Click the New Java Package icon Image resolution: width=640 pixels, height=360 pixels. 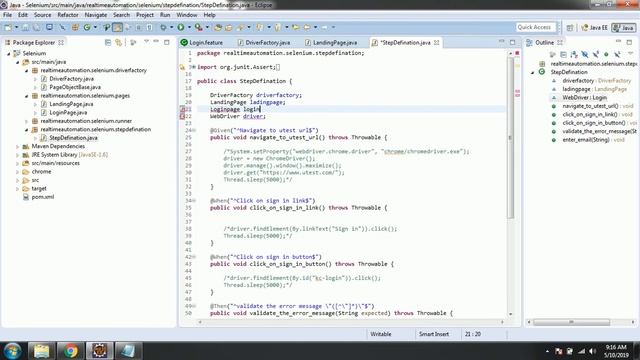[75, 27]
